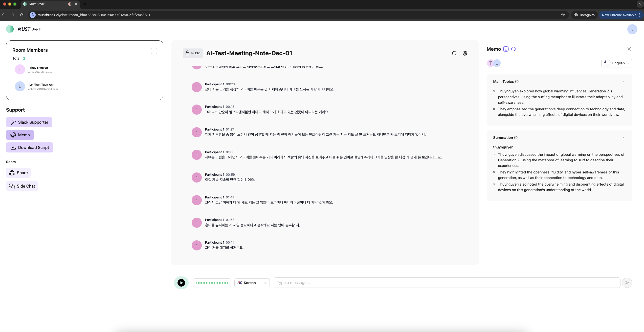Screen dimensions: 644x332
Task: Collapse the Main Topics section
Action: click(623, 82)
